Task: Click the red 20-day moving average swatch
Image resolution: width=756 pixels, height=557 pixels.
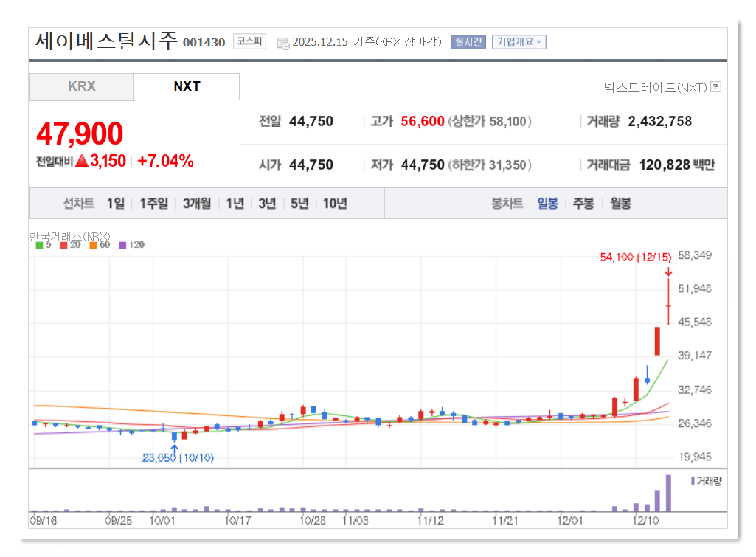Action: coord(63,245)
